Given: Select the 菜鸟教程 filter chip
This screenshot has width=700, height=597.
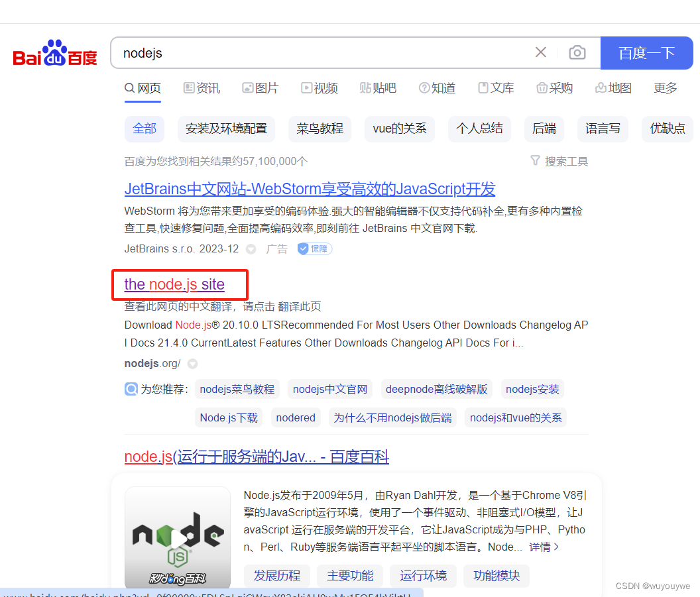Looking at the screenshot, I should pyautogui.click(x=320, y=129).
